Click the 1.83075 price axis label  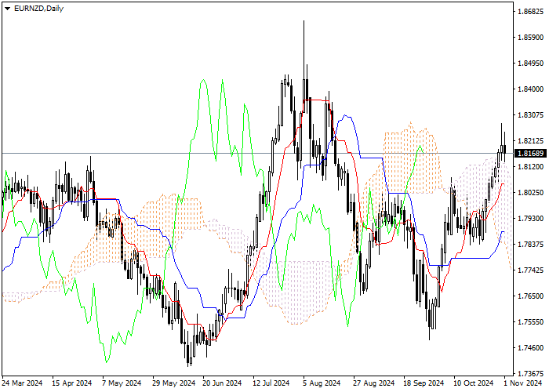(x=530, y=115)
